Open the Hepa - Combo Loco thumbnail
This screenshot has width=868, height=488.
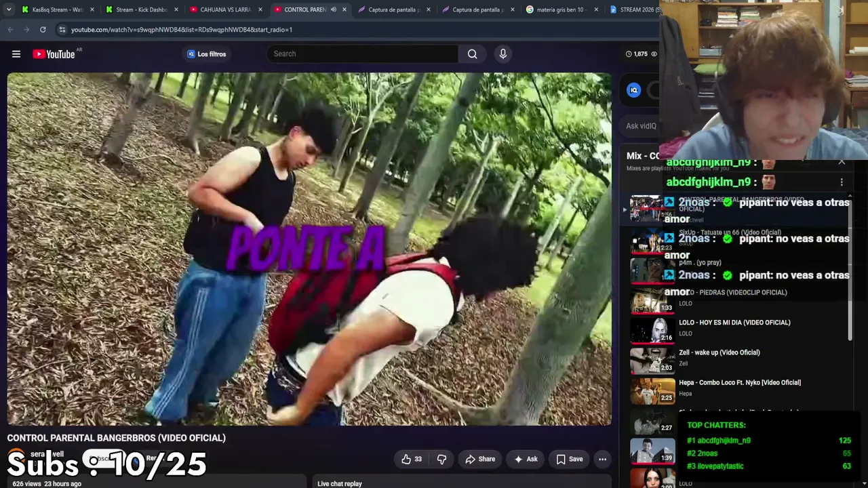[652, 390]
